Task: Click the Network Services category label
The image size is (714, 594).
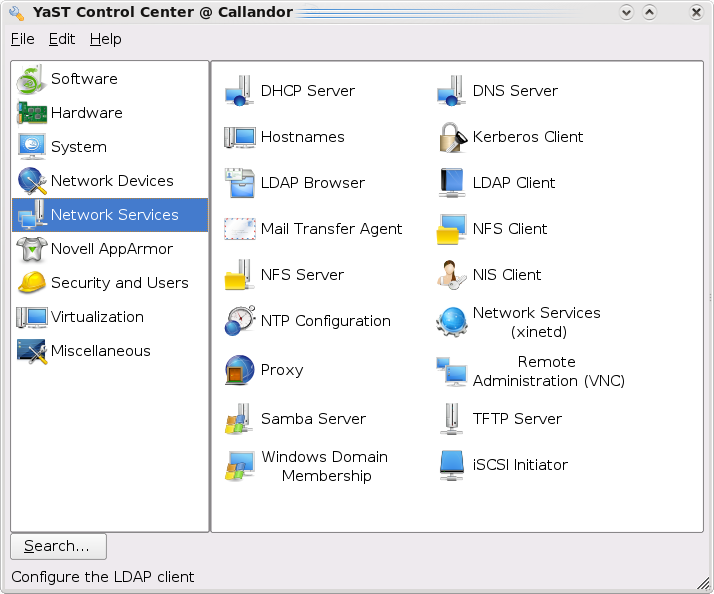Action: [x=114, y=215]
